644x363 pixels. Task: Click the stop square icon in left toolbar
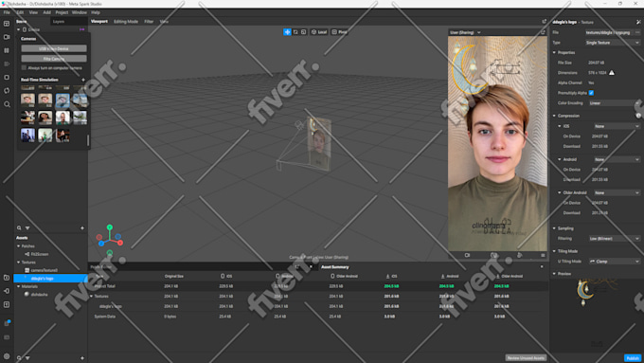tap(7, 78)
